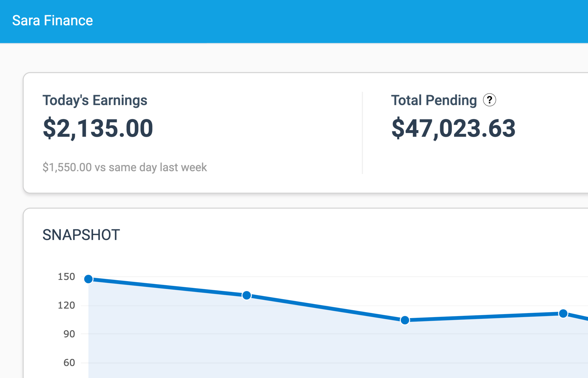Click the 150 y-axis label
588x378 pixels.
click(x=66, y=277)
